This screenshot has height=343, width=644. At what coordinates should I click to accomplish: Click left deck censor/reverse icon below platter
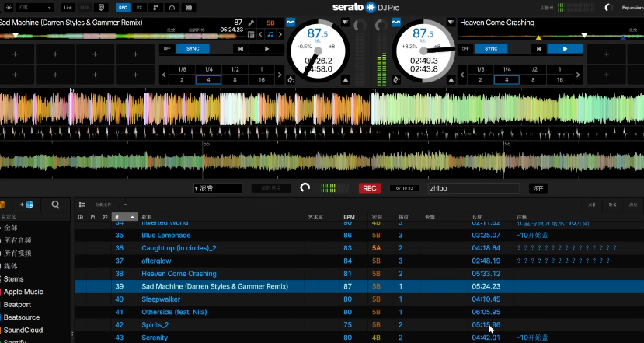pos(291,80)
